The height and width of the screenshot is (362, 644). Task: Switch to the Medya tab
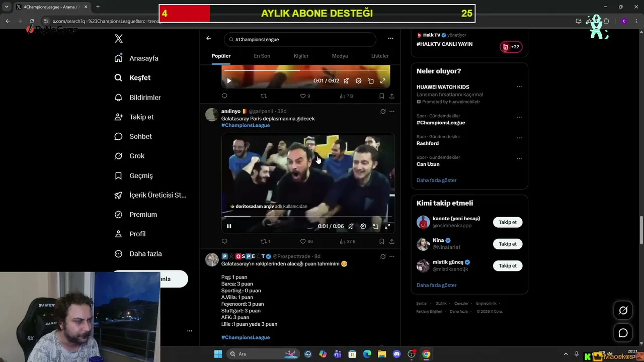(340, 56)
